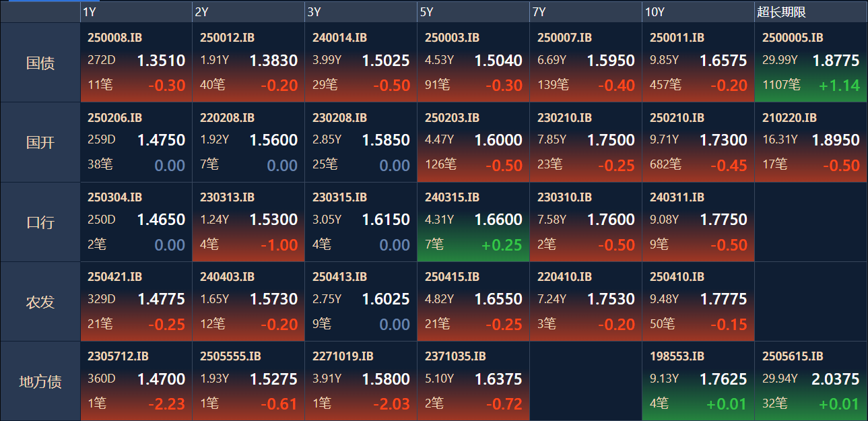The height and width of the screenshot is (421, 868).
Task: Open bond code 210220.IB
Action: (789, 118)
